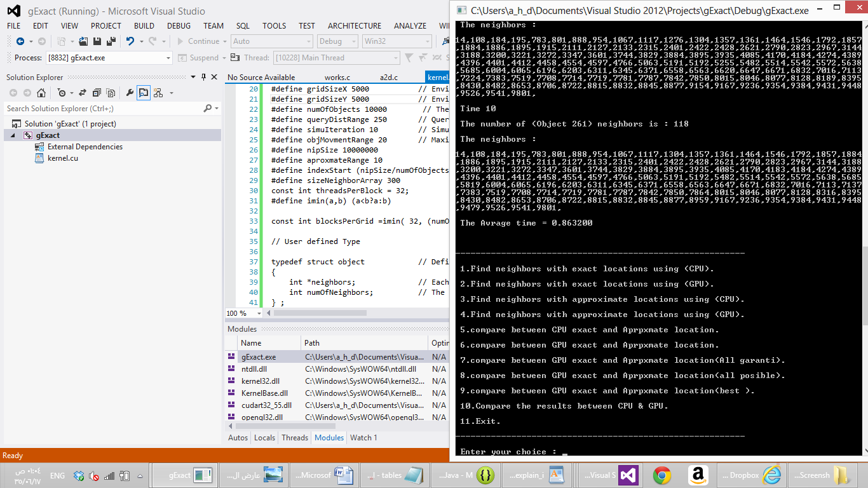Click the Collapse All icon in Solution Explorer

click(x=96, y=93)
